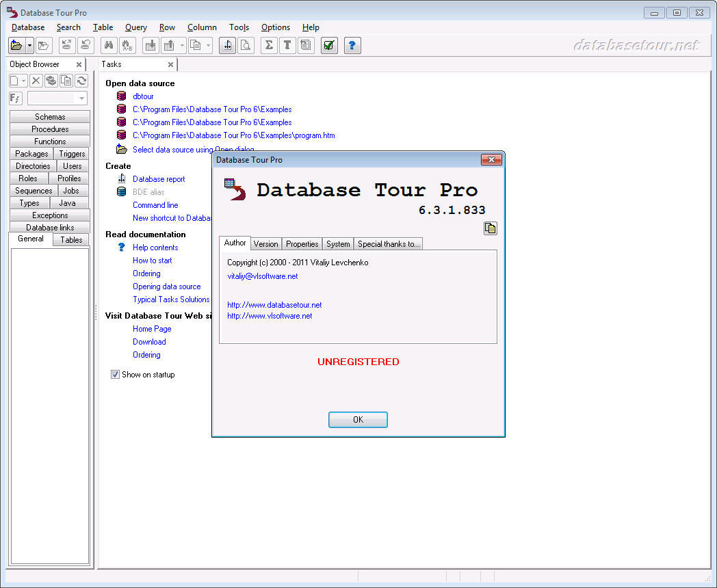Open the Column menu
Image resolution: width=717 pixels, height=588 pixels.
[x=202, y=27]
